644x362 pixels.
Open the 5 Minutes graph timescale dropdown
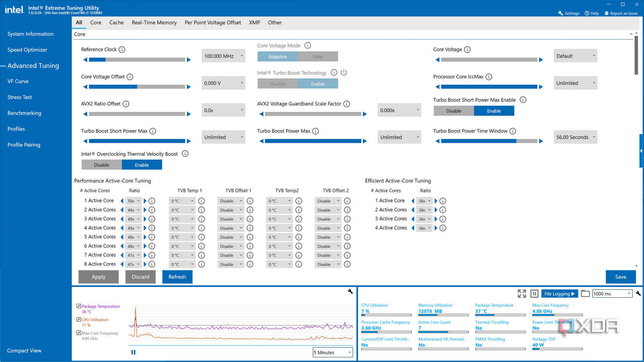click(333, 352)
